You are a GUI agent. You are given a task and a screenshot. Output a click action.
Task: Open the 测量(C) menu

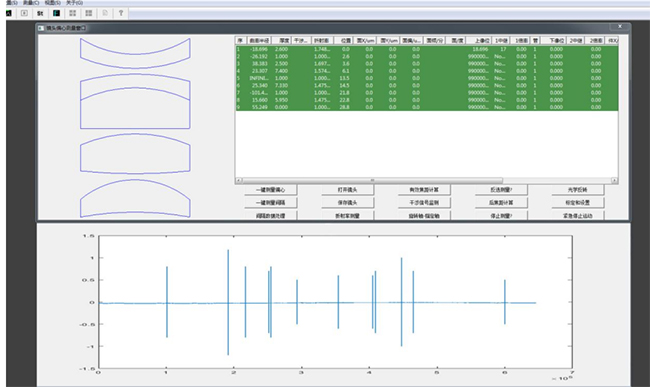click(31, 3)
